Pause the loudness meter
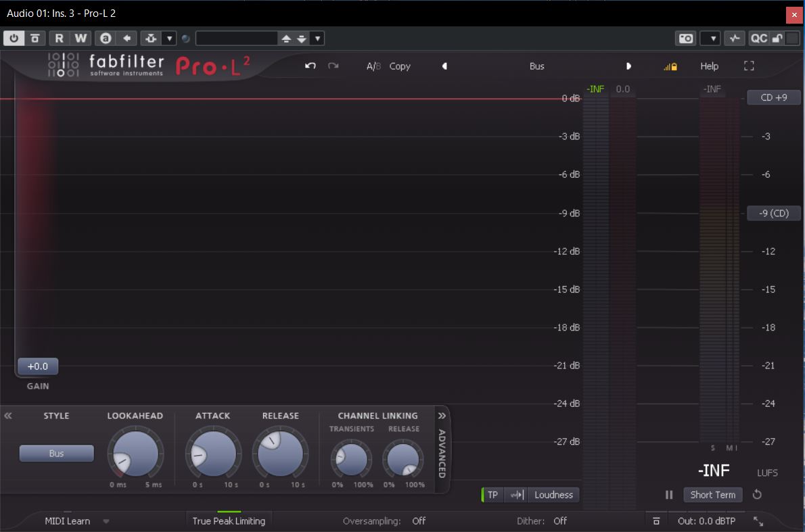Screen dimensions: 805x532 pyautogui.click(x=669, y=495)
